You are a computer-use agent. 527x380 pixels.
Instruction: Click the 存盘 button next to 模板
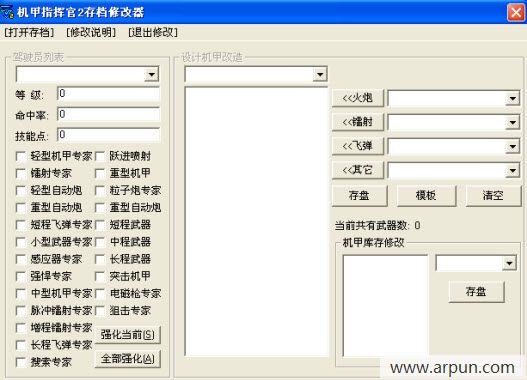359,196
